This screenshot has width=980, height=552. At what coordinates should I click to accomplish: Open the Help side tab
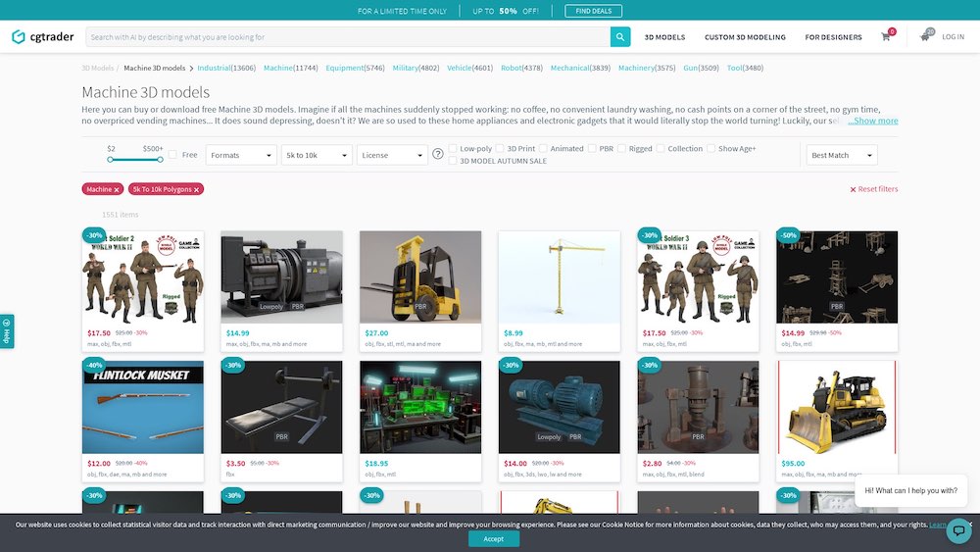click(x=7, y=331)
